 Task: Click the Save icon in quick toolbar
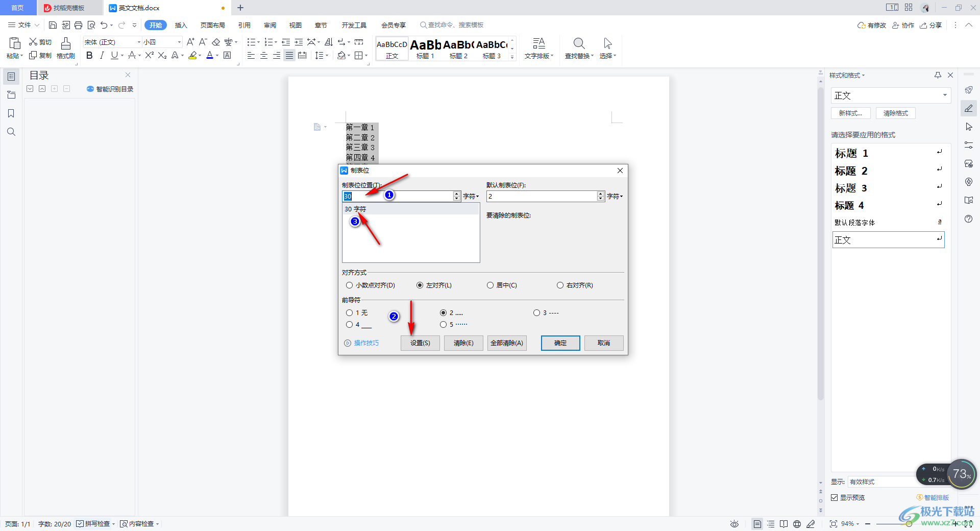tap(53, 25)
